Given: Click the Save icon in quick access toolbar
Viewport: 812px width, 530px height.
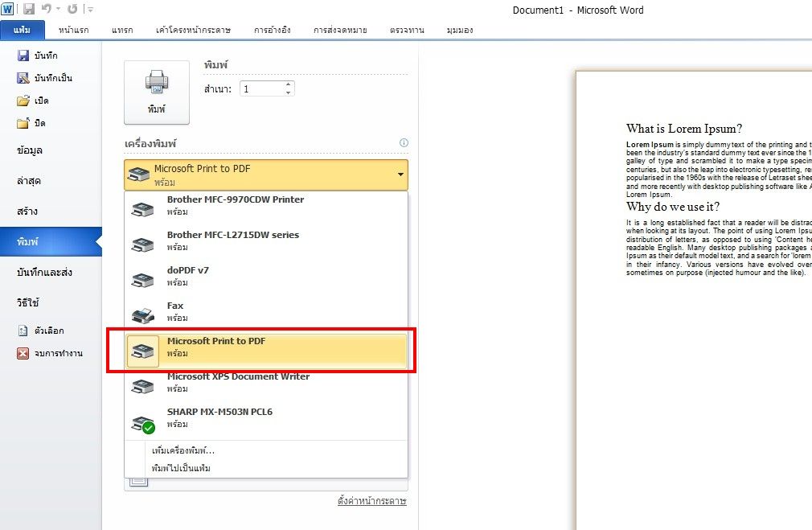Looking at the screenshot, I should [x=29, y=9].
